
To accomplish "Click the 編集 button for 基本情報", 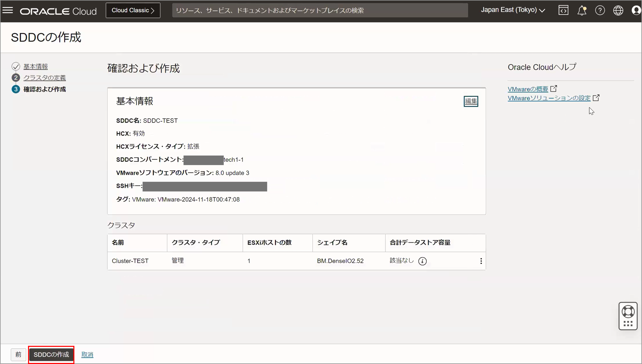I will coord(471,101).
